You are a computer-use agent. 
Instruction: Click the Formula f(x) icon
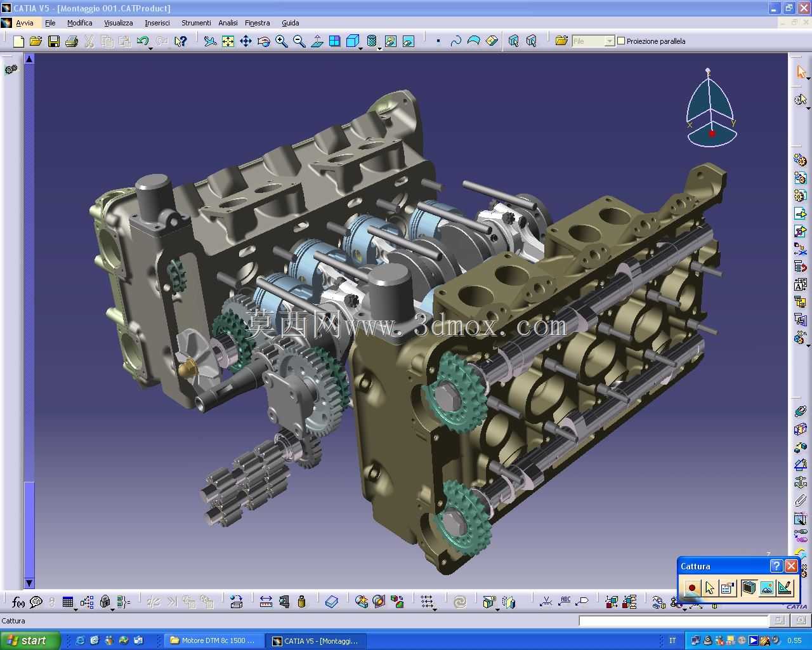18,602
